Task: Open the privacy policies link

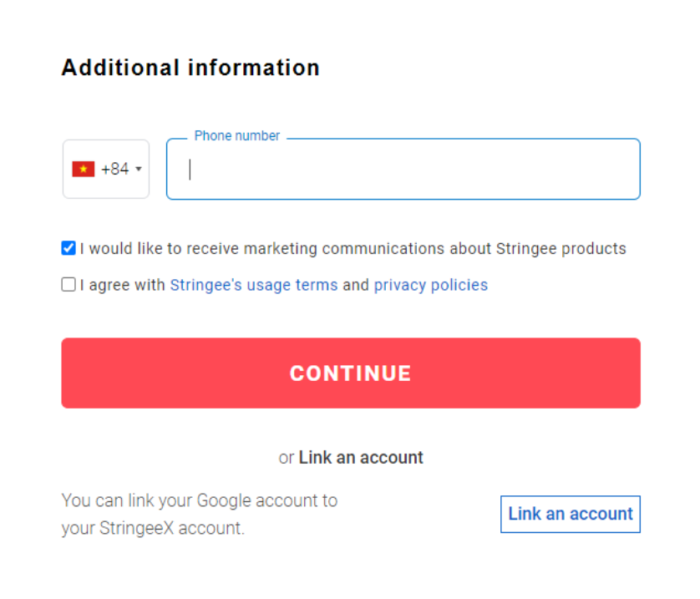Action: click(430, 285)
